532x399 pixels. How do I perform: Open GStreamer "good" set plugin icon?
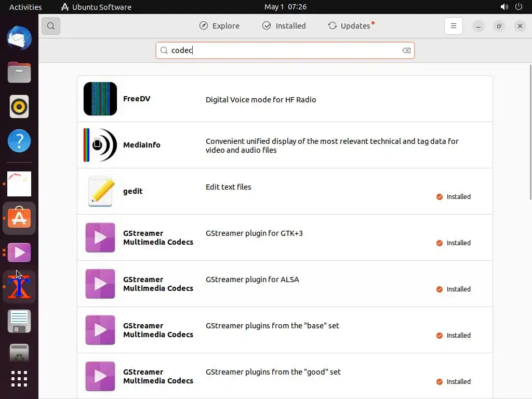pos(100,376)
